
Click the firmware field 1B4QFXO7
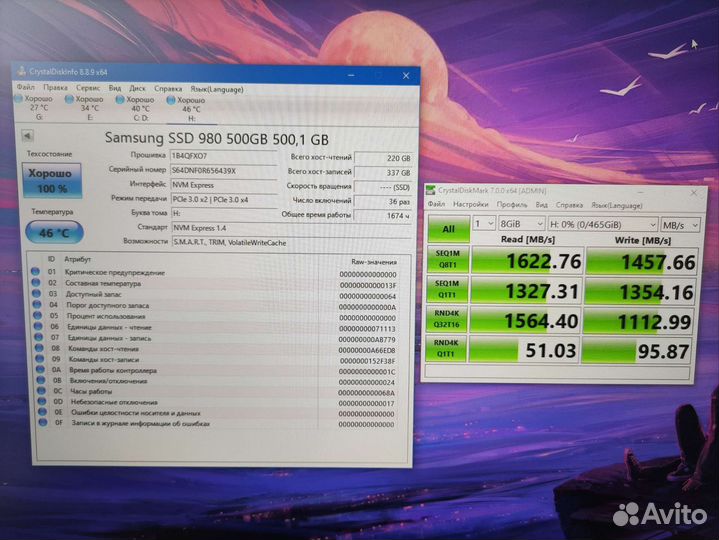pos(223,156)
